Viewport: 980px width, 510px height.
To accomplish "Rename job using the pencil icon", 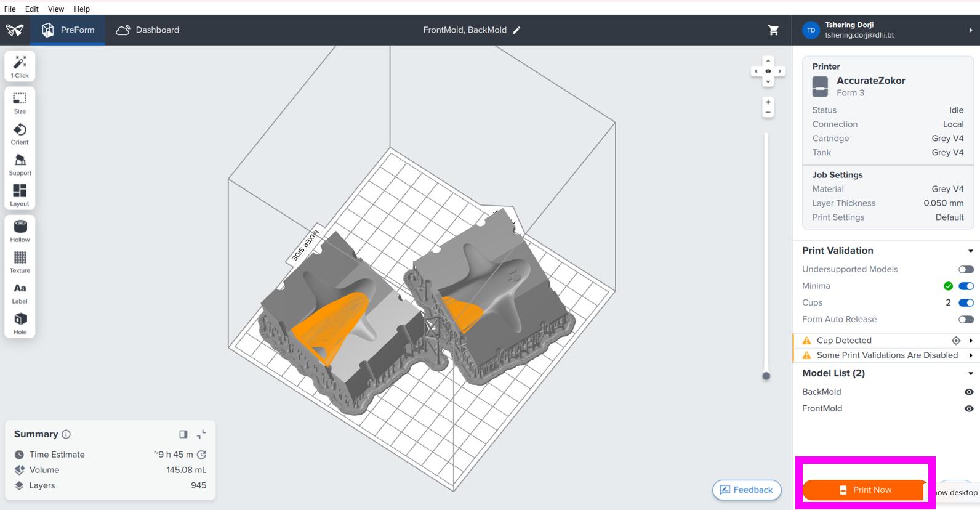I will (x=517, y=30).
